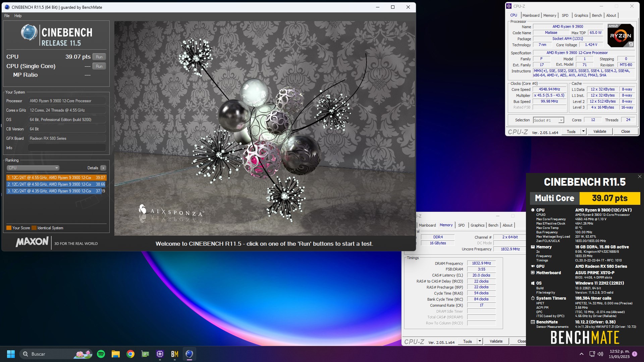Viewport: 644px width, 362px height.
Task: Switch to About tab in top CPU-Z window
Action: point(611,15)
